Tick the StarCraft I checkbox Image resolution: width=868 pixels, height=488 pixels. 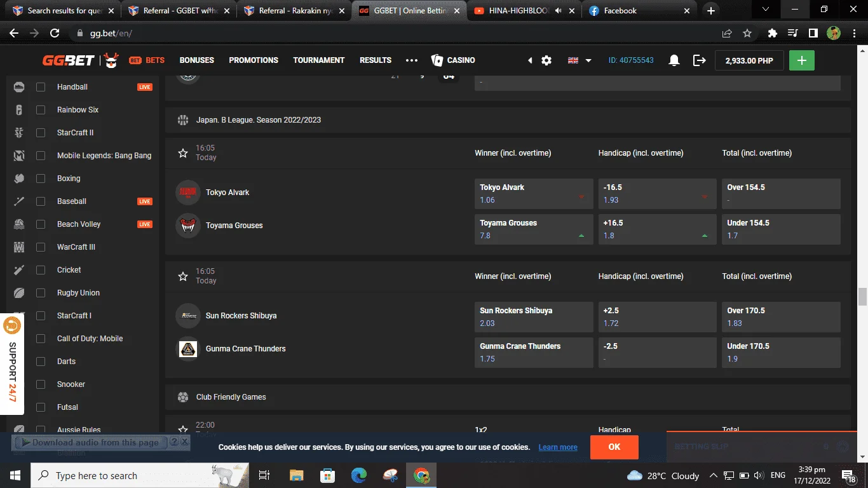(x=41, y=316)
